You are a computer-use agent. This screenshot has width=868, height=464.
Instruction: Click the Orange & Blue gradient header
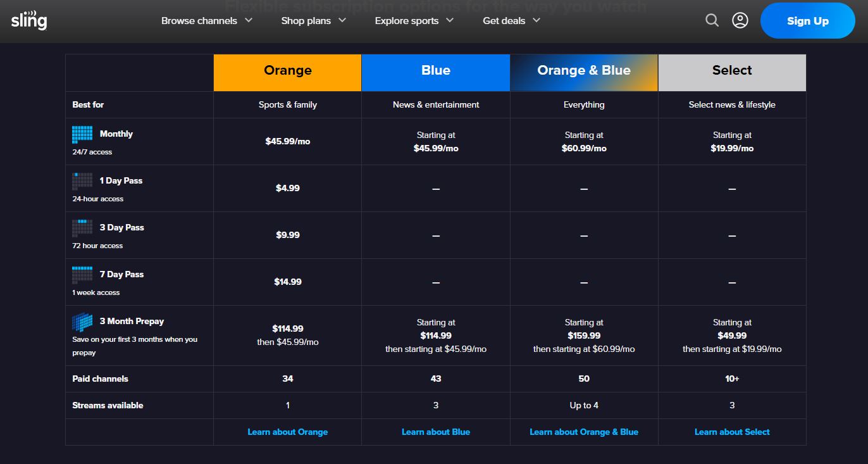coord(584,73)
